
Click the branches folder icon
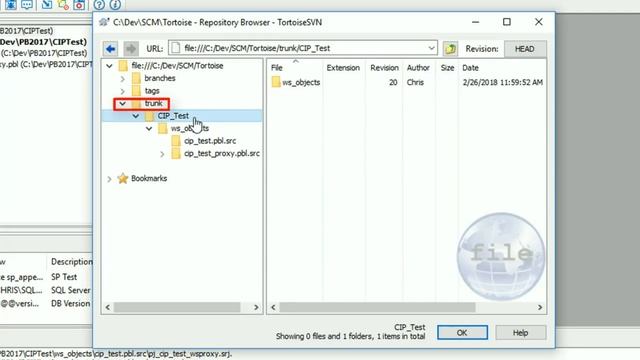coord(136,78)
